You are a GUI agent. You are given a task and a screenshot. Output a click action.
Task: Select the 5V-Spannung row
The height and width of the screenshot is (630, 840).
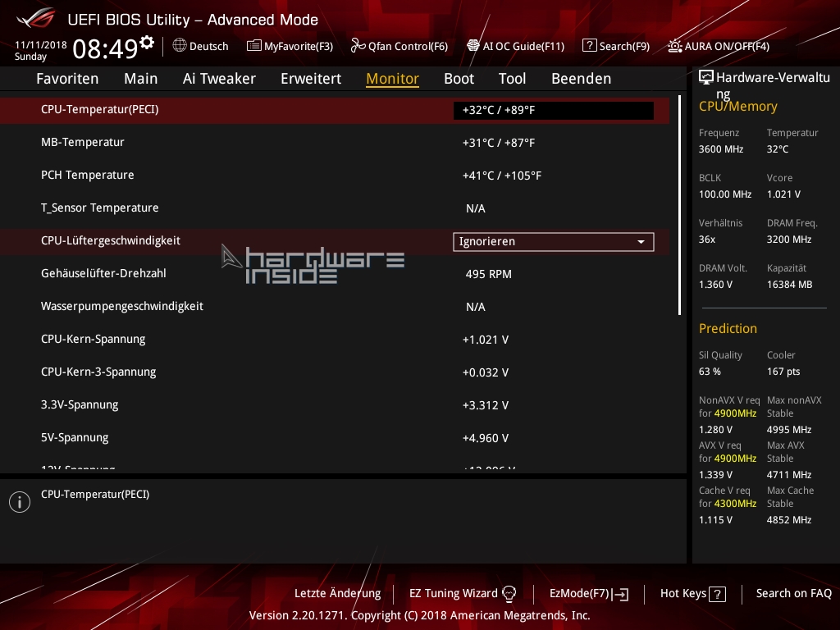coord(335,438)
